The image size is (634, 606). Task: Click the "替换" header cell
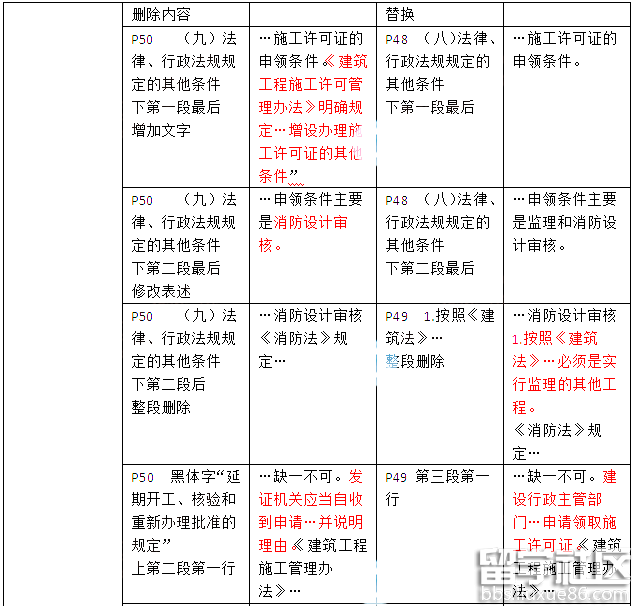tap(400, 16)
